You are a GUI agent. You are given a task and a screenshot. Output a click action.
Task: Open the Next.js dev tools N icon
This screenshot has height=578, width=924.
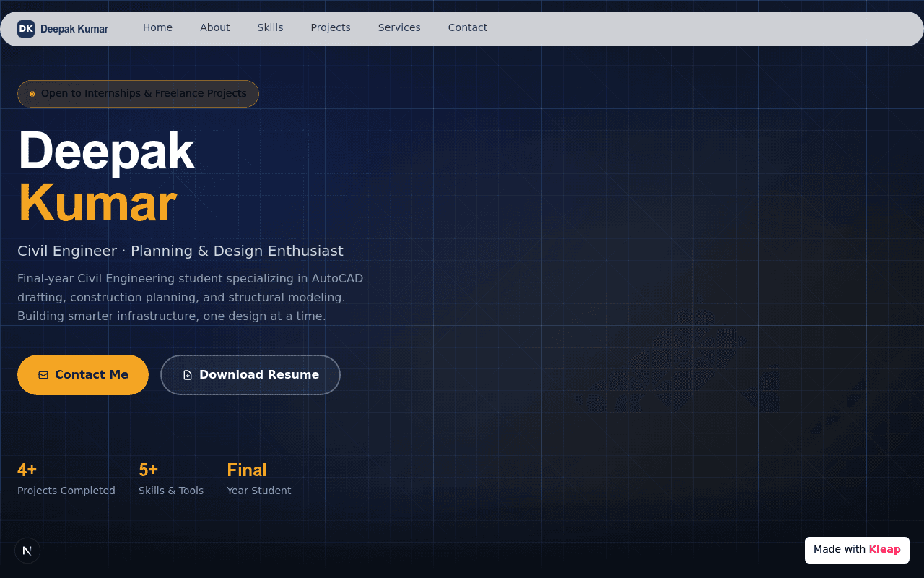click(27, 551)
